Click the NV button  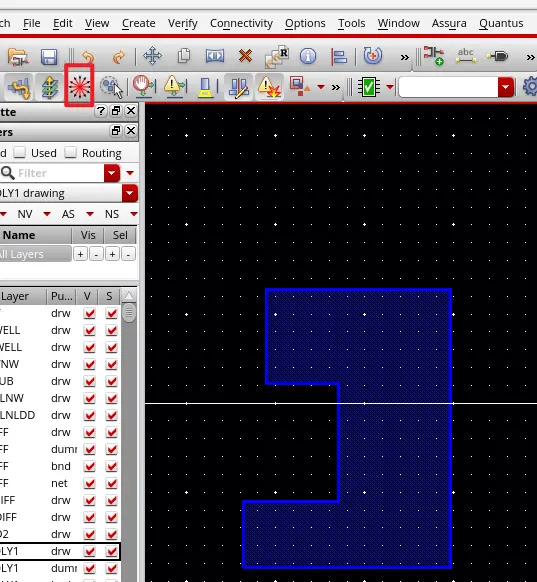click(x=25, y=214)
